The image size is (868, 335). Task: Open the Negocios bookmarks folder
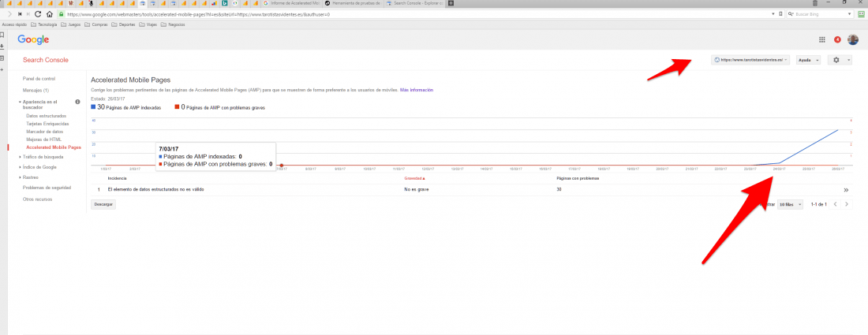172,24
